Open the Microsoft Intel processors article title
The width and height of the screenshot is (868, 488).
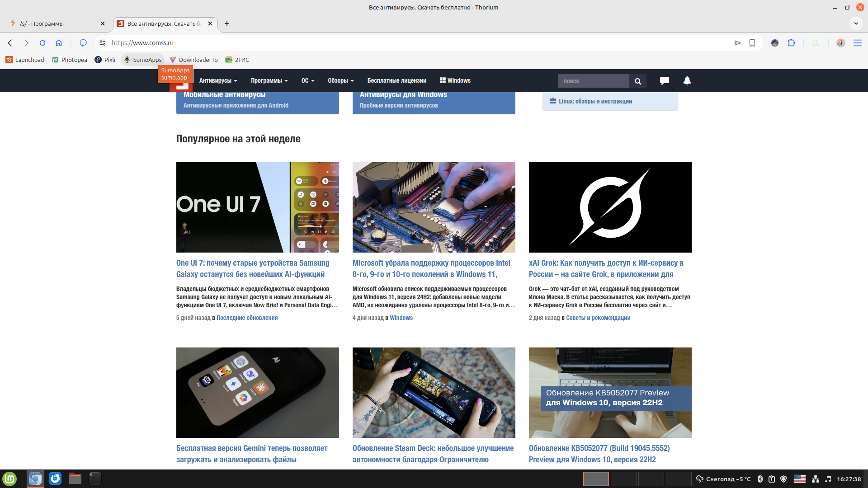pos(431,268)
